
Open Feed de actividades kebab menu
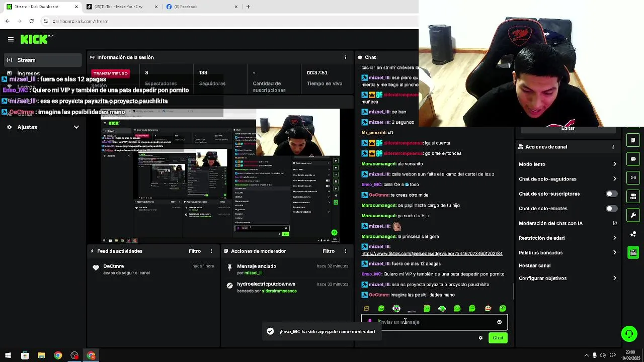click(x=211, y=251)
